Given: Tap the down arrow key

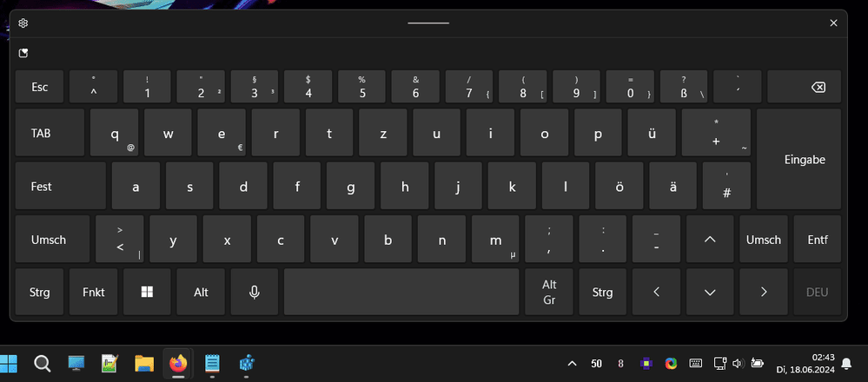Looking at the screenshot, I should 710,292.
